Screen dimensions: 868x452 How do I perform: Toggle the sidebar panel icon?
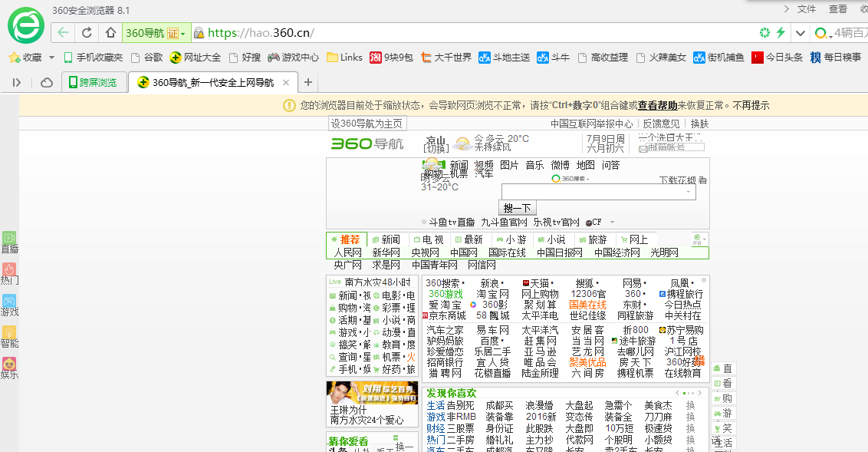tap(17, 83)
